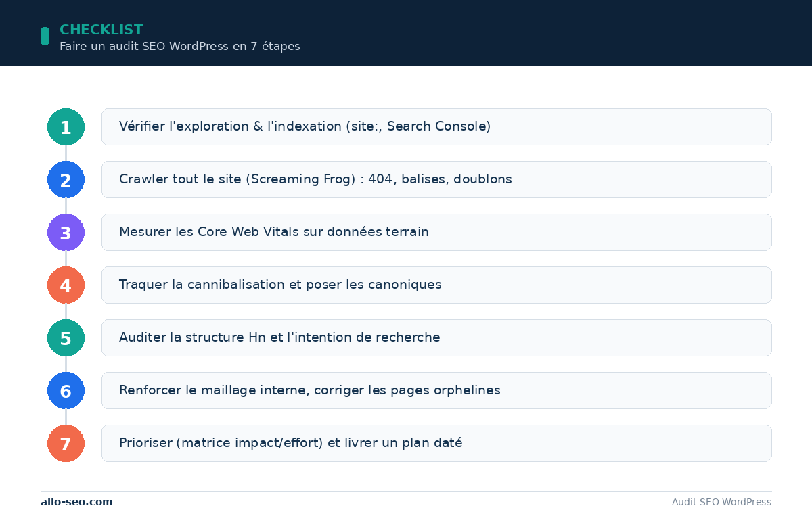Screen dimensions: 812x514
Task: Select the 'Renforcer le maillage interne' step
Action: 436,390
